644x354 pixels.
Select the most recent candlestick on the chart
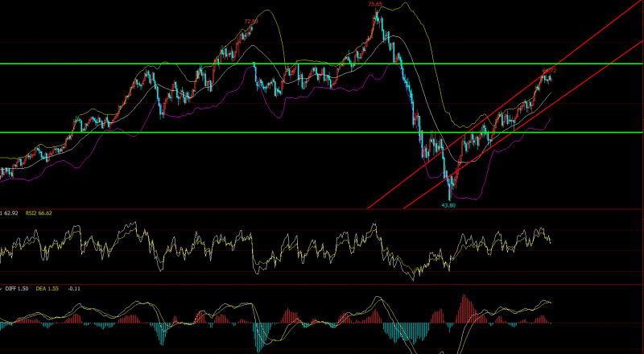coord(551,77)
